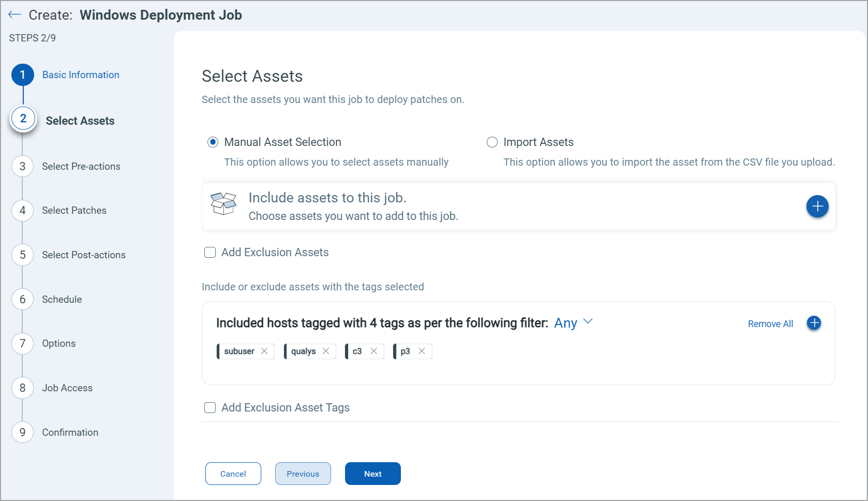Viewport: 868px width, 501px height.
Task: Open the Any tag filter dropdown
Action: tap(573, 322)
